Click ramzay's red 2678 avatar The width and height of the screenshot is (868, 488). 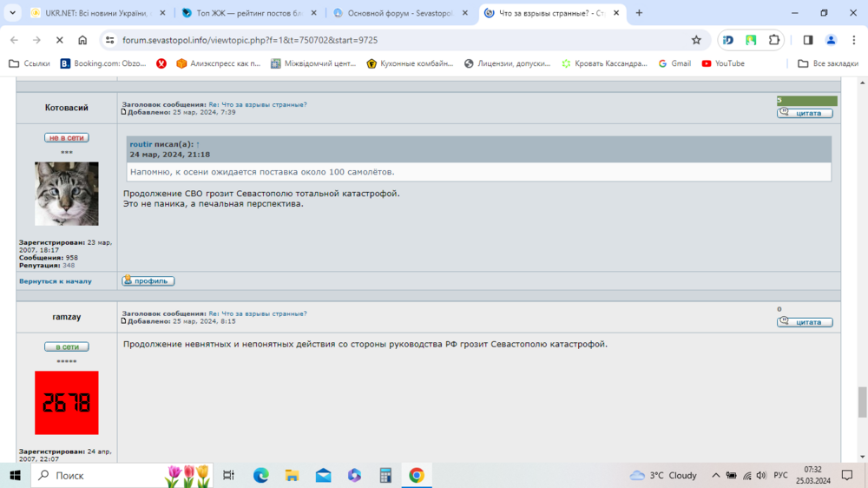(67, 403)
